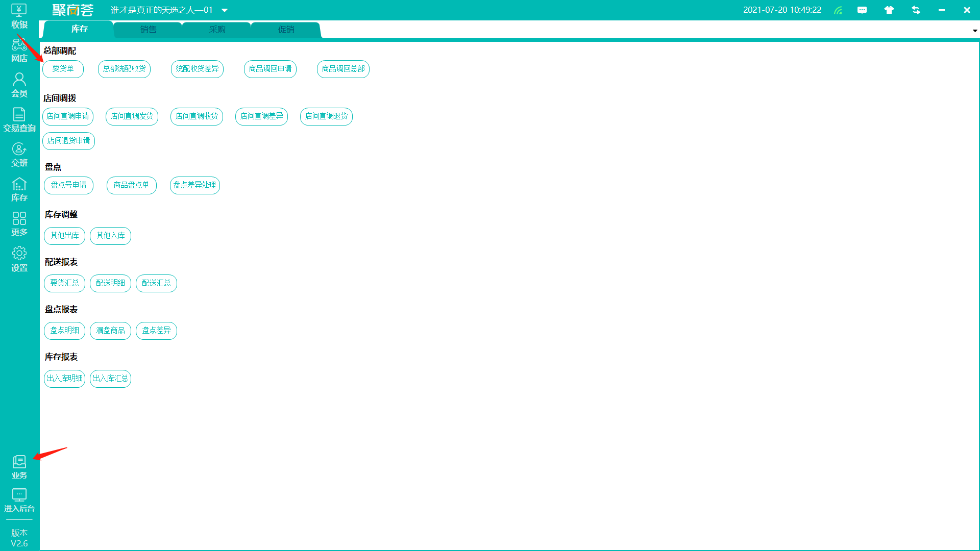This screenshot has width=980, height=551.
Task: Open 要货单
Action: pyautogui.click(x=63, y=69)
